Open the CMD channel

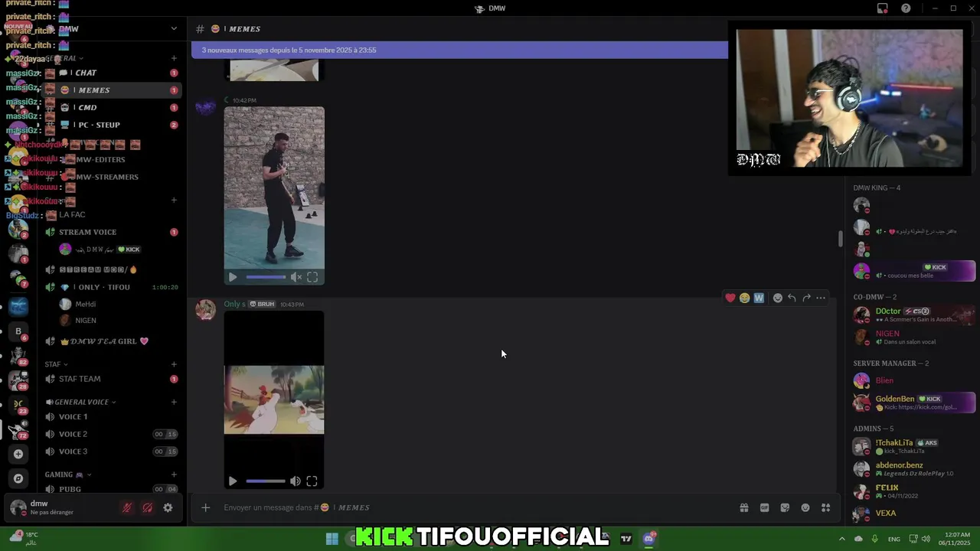pyautogui.click(x=113, y=107)
